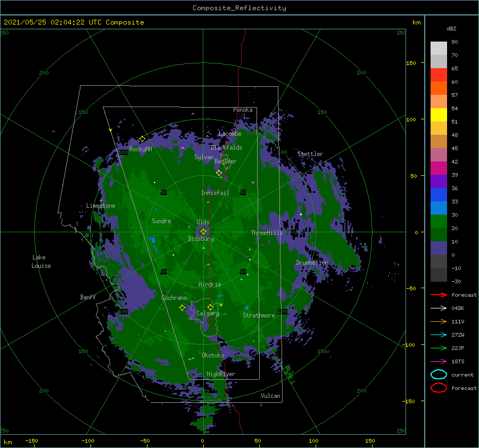Select the purple 39-36 dBZ swatch

439,181
